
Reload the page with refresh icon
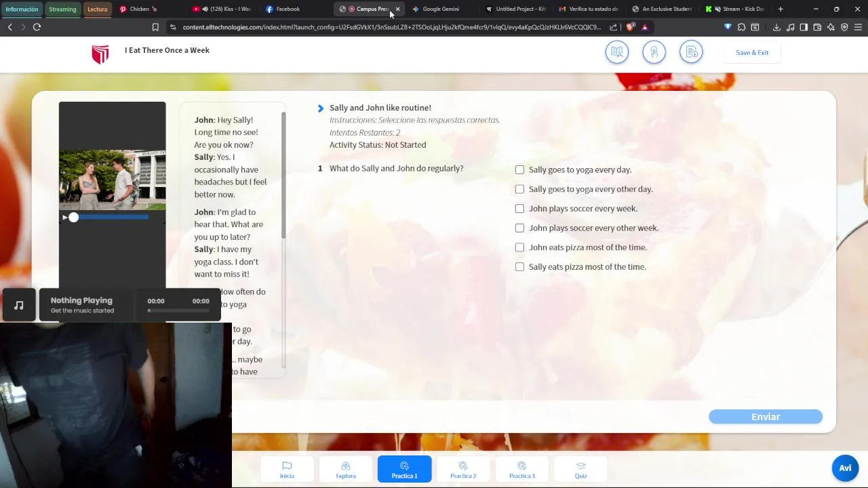point(37,27)
